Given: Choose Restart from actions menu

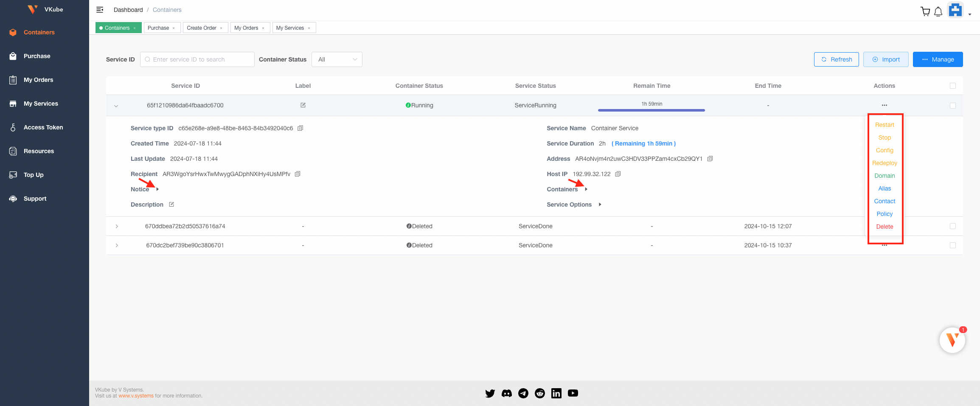Looking at the screenshot, I should click(x=885, y=125).
